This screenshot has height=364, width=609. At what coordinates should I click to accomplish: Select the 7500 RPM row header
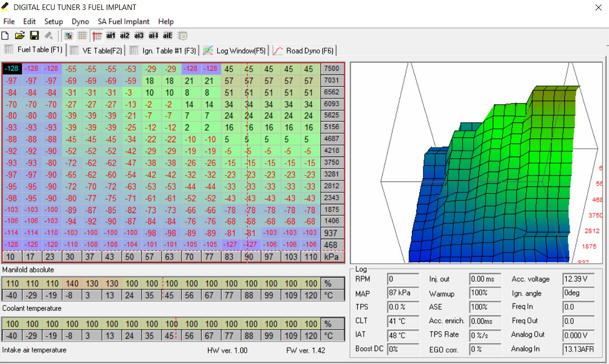332,69
